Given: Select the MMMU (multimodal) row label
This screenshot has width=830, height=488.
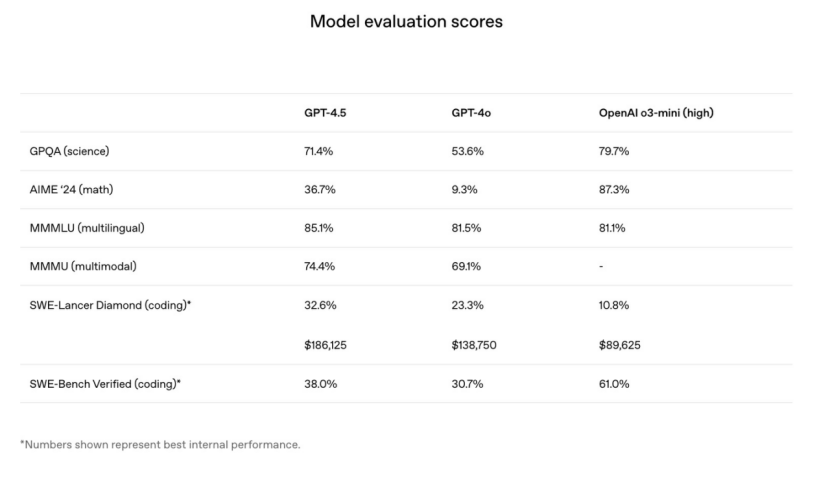Looking at the screenshot, I should coord(83,267).
